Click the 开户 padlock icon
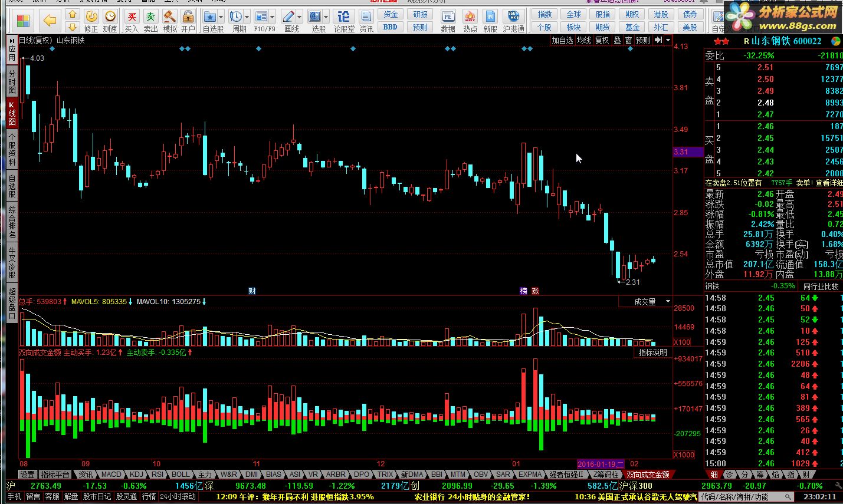This screenshot has height=504, width=843. coord(188,16)
